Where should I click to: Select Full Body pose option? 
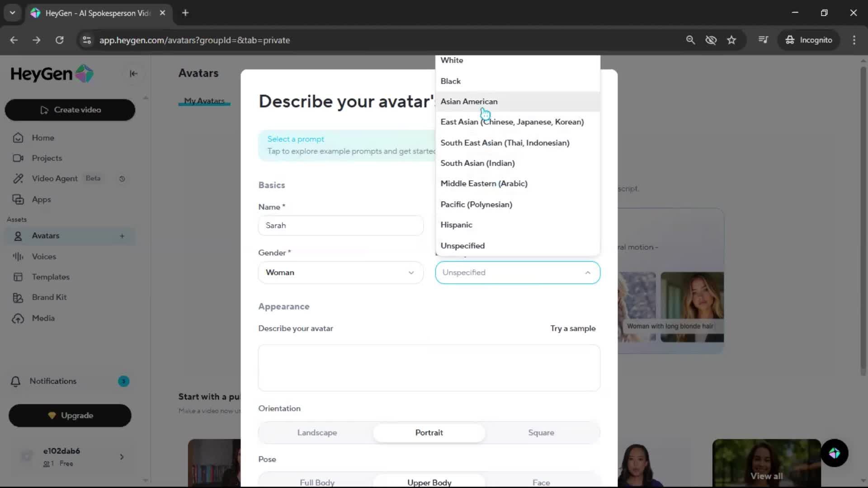tap(317, 482)
